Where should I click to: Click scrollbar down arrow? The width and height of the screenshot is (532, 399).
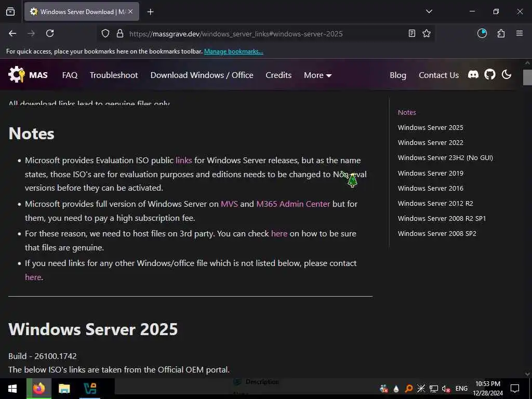[x=527, y=374]
